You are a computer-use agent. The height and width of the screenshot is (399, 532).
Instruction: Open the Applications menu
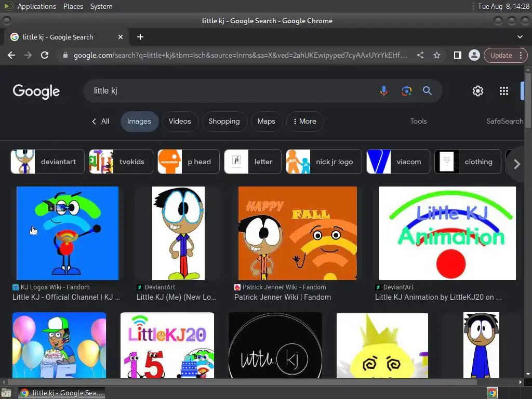(x=37, y=6)
